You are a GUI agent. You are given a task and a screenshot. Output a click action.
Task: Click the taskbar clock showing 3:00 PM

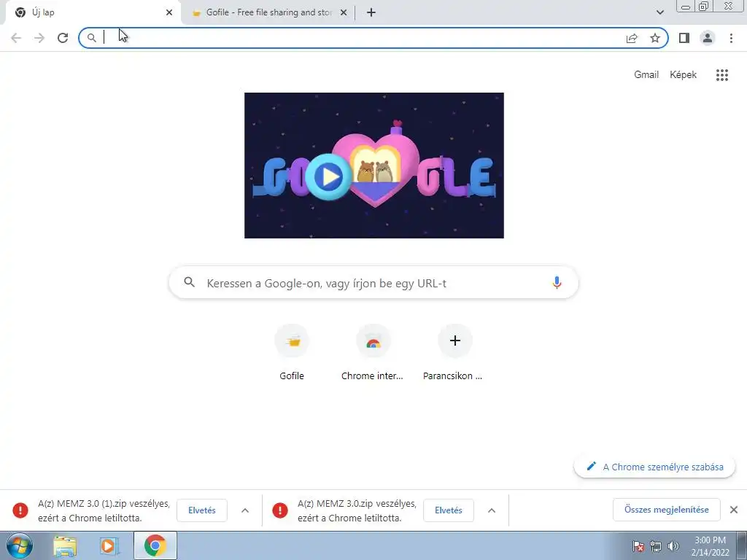[x=710, y=546]
